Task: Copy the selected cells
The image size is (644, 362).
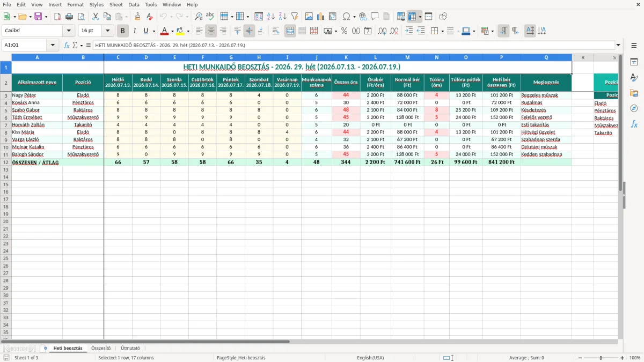Action: pyautogui.click(x=107, y=17)
